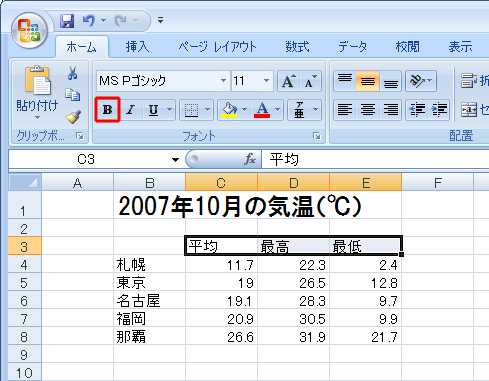The image size is (489, 381).
Task: Open the phonetic guide dropdown arrow
Action: point(315,110)
